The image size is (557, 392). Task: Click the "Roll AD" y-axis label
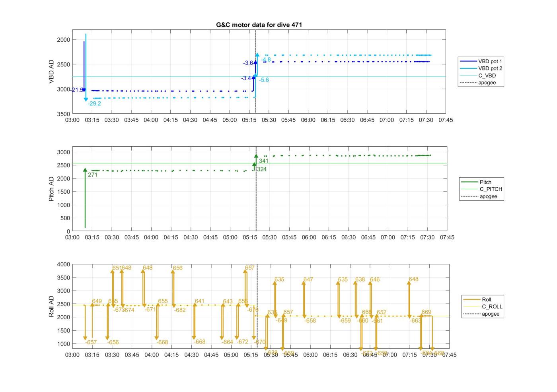click(51, 306)
